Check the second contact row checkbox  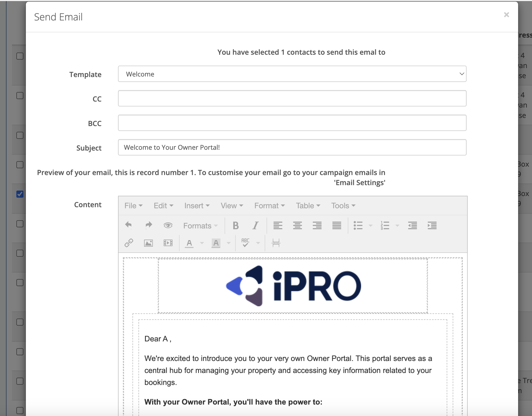(x=20, y=96)
